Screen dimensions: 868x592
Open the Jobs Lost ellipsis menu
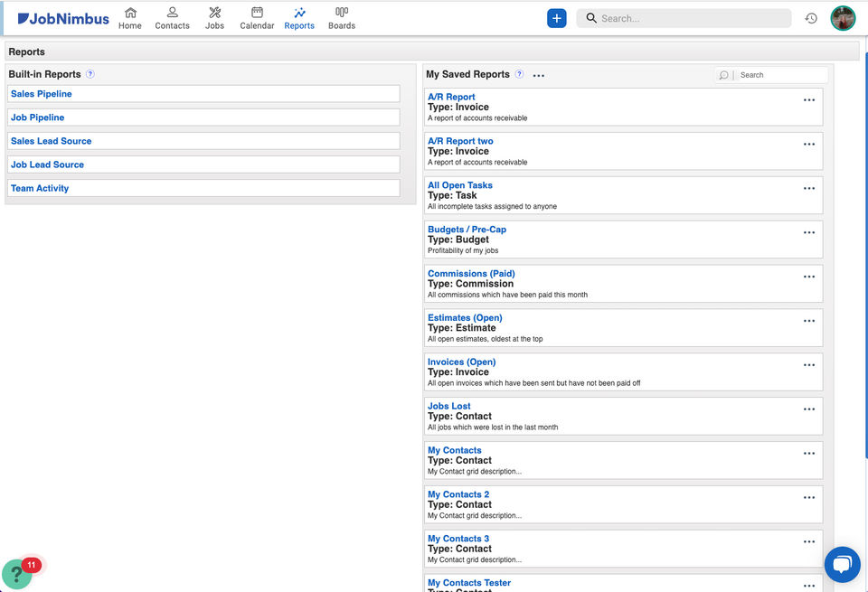point(809,409)
